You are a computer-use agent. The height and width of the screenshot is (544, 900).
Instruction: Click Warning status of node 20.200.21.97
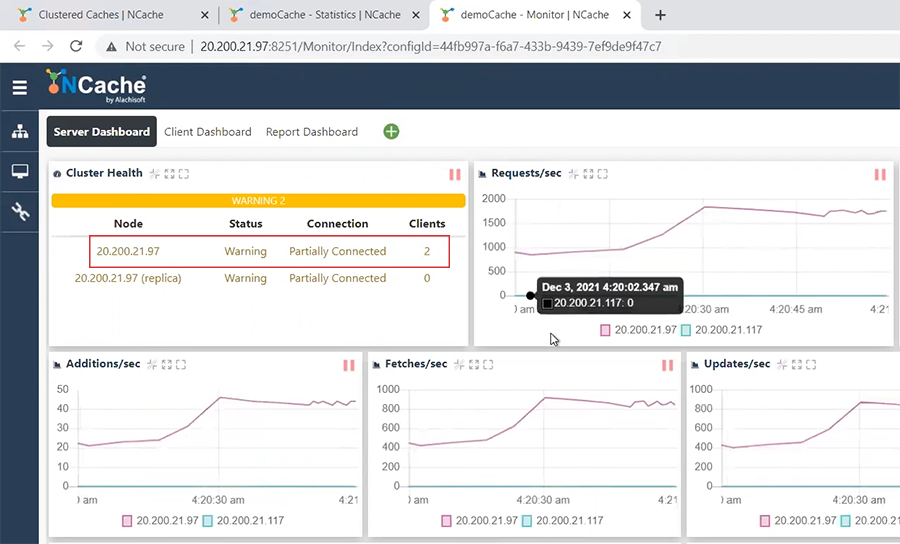pos(245,251)
